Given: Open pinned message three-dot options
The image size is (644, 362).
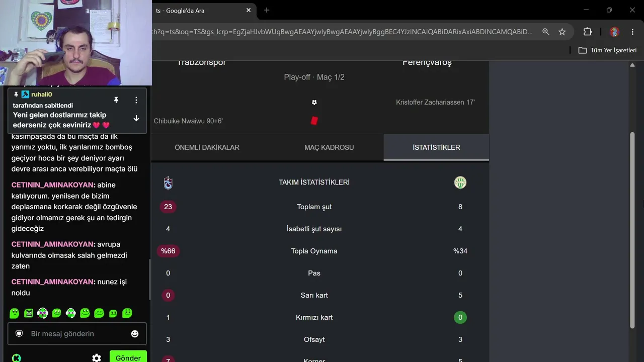Looking at the screenshot, I should tap(136, 100).
